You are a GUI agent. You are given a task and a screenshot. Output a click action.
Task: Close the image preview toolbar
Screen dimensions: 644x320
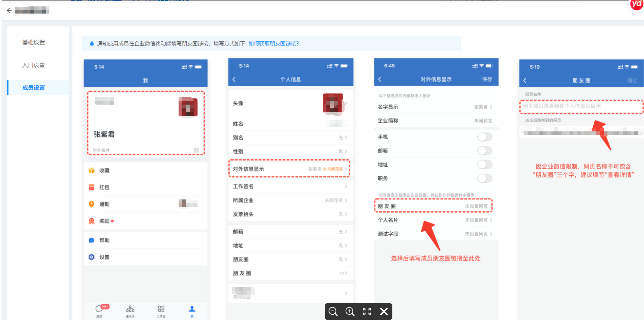384,312
